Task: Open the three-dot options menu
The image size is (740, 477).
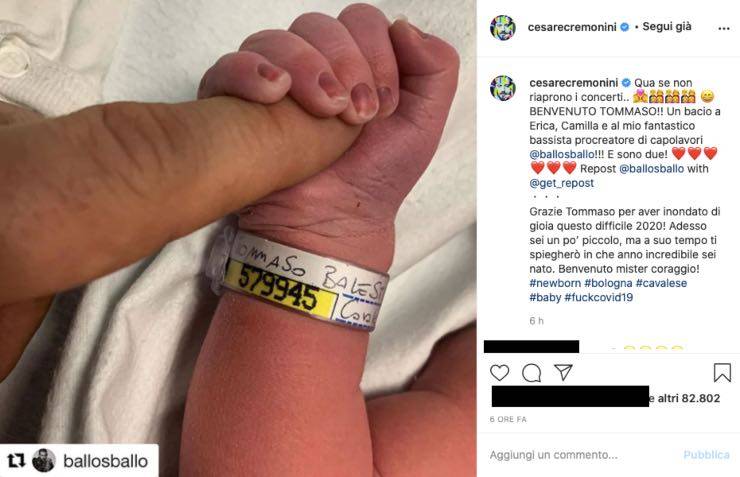Action: coord(723,28)
